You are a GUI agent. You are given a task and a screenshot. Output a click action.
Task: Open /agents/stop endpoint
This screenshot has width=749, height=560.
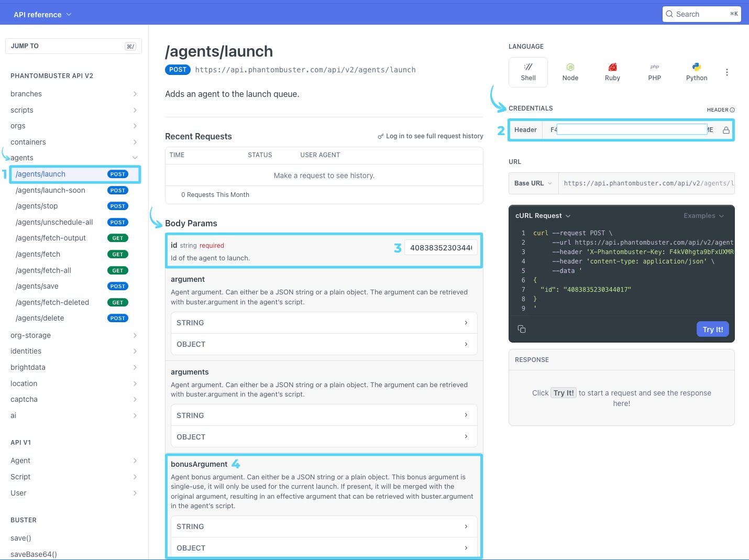71,206
